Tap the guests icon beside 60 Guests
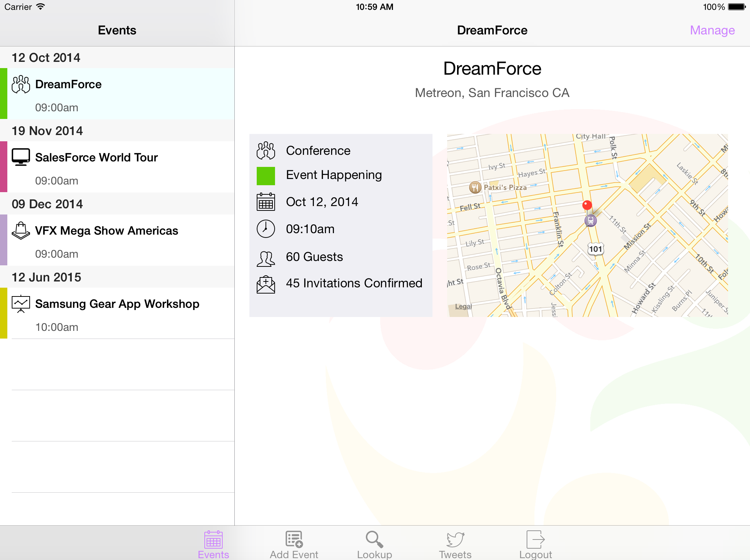The height and width of the screenshot is (560, 750). coord(266,258)
